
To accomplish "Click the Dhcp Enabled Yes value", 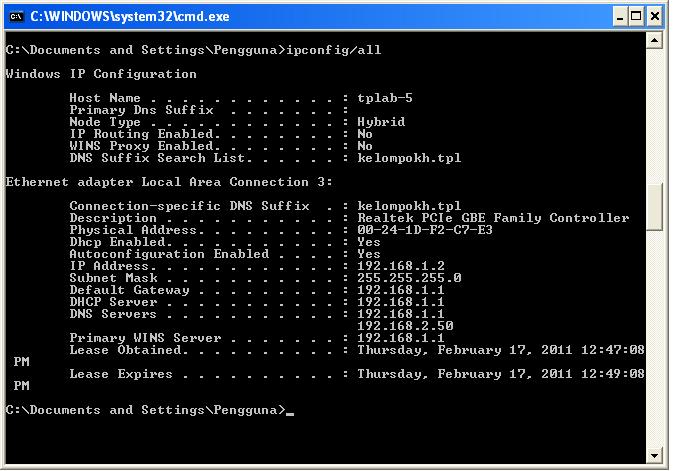I will (369, 242).
